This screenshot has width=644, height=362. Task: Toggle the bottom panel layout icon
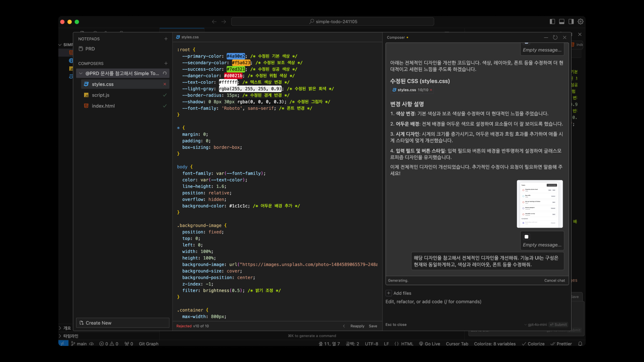tap(562, 22)
